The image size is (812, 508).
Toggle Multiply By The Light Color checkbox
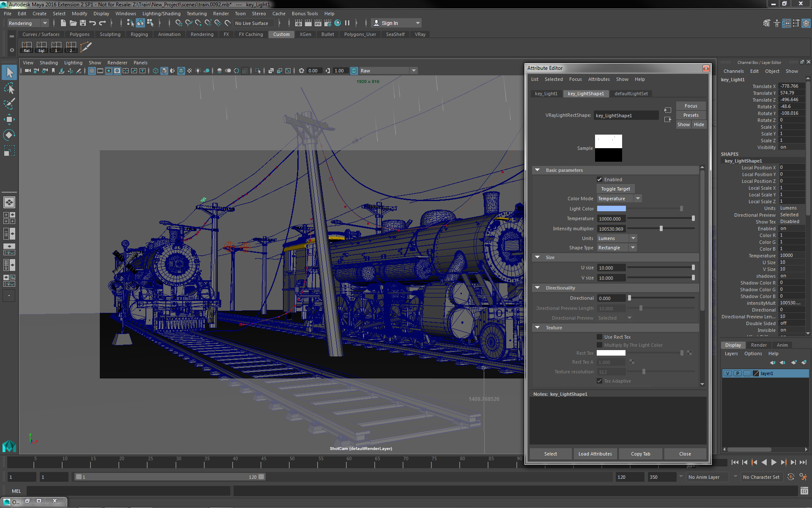(x=599, y=345)
